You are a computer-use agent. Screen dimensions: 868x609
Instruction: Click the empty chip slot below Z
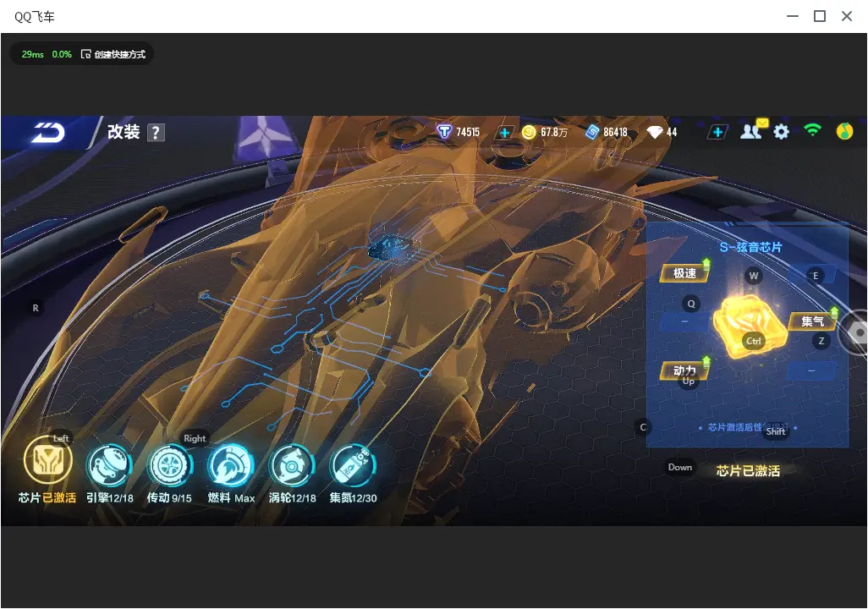(812, 370)
